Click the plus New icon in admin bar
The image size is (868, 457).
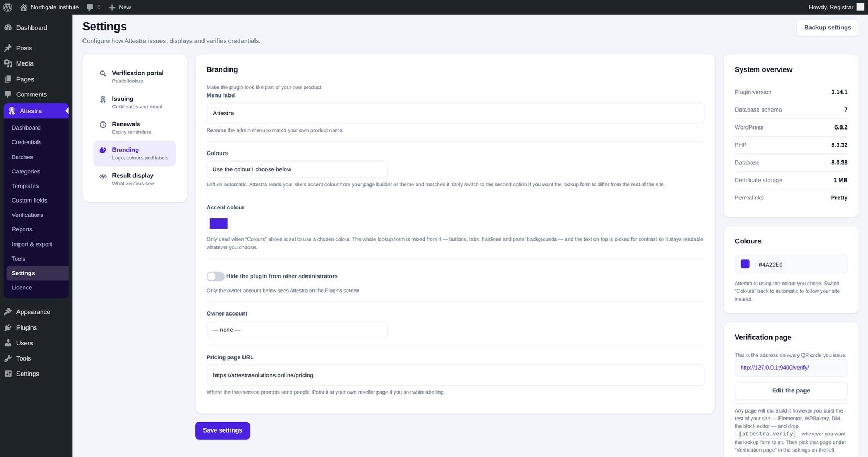[x=112, y=7]
